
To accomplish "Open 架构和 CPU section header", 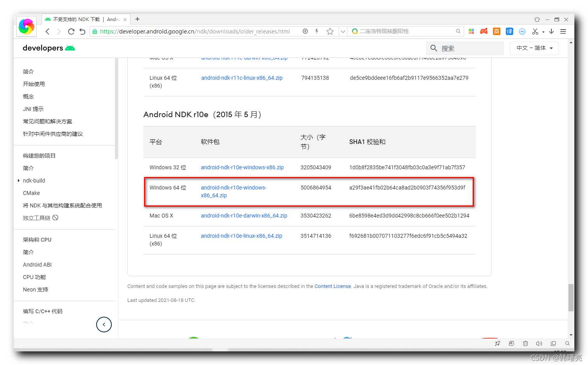I will click(x=37, y=240).
